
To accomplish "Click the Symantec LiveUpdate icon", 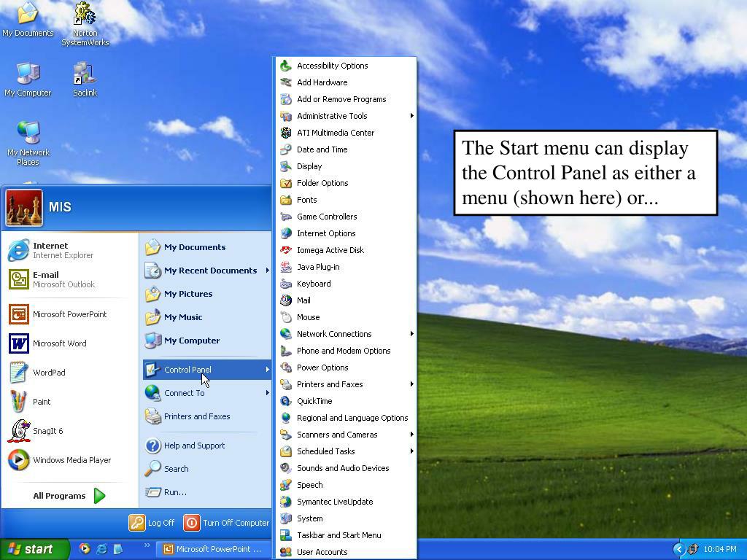I will tap(286, 502).
